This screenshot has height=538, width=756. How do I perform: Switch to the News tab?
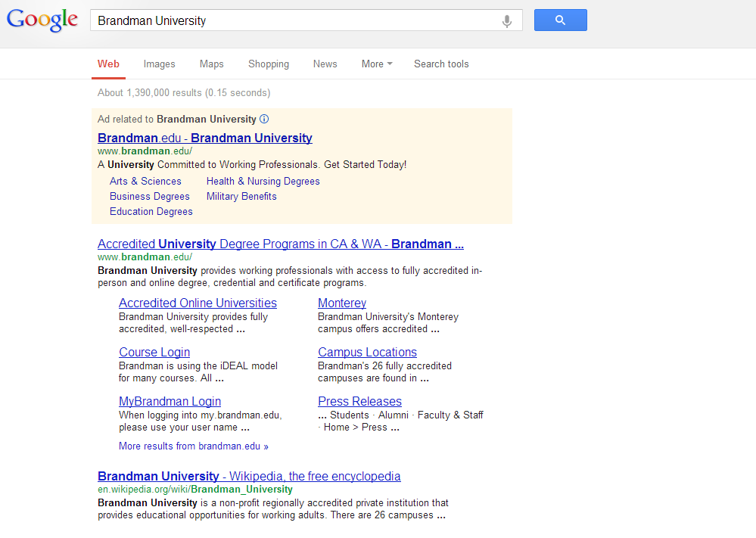tap(325, 64)
